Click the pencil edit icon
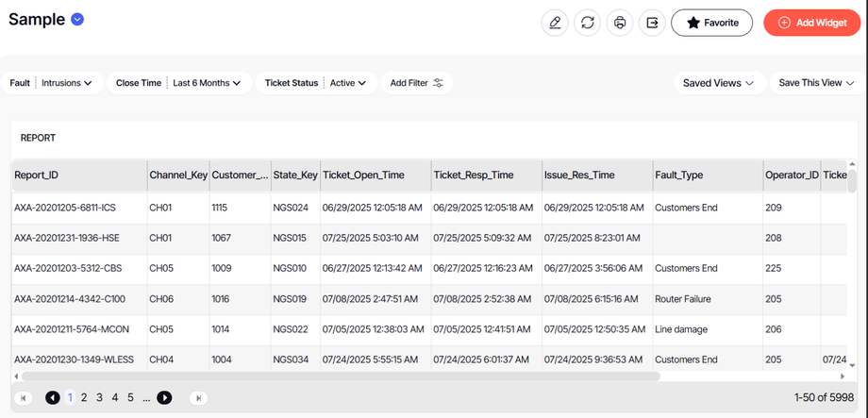The height and width of the screenshot is (418, 868). [555, 23]
